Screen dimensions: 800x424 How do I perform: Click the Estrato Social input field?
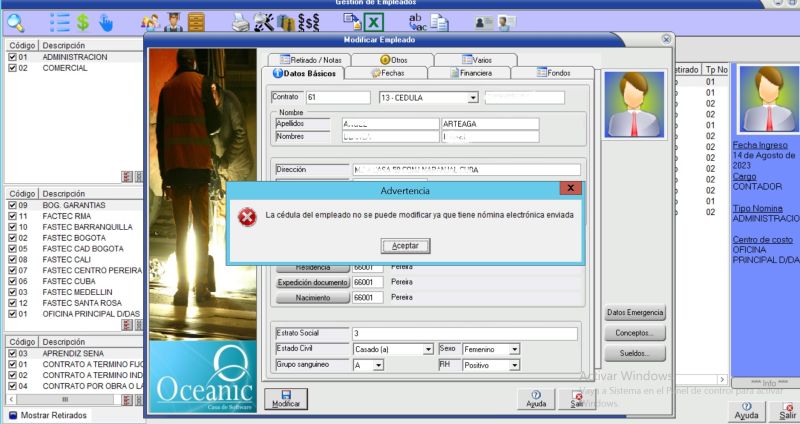pos(463,333)
